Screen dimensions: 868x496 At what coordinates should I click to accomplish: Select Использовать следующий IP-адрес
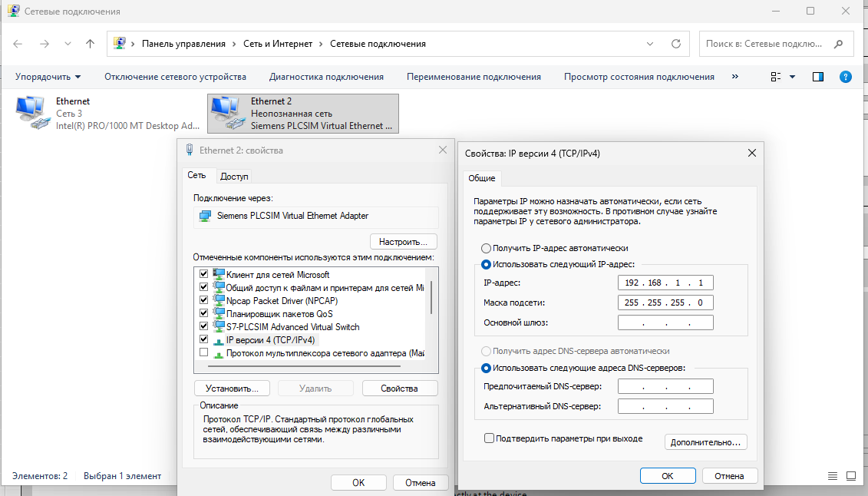pos(486,264)
